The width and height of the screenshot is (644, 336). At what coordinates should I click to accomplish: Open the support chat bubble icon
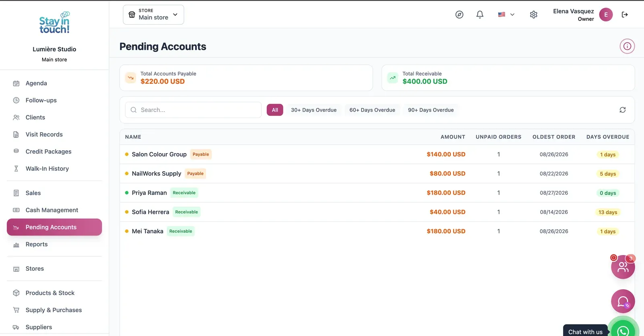point(623,301)
